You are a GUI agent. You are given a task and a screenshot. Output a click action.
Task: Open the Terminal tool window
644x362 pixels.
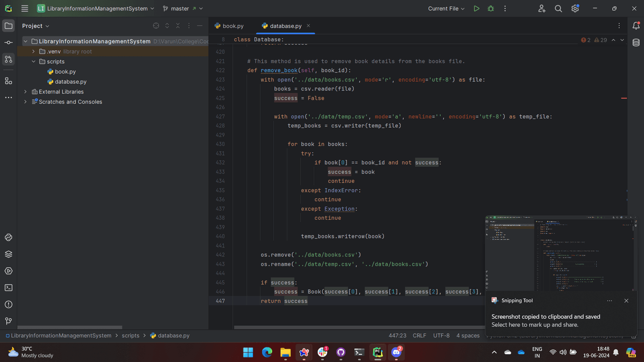9,288
